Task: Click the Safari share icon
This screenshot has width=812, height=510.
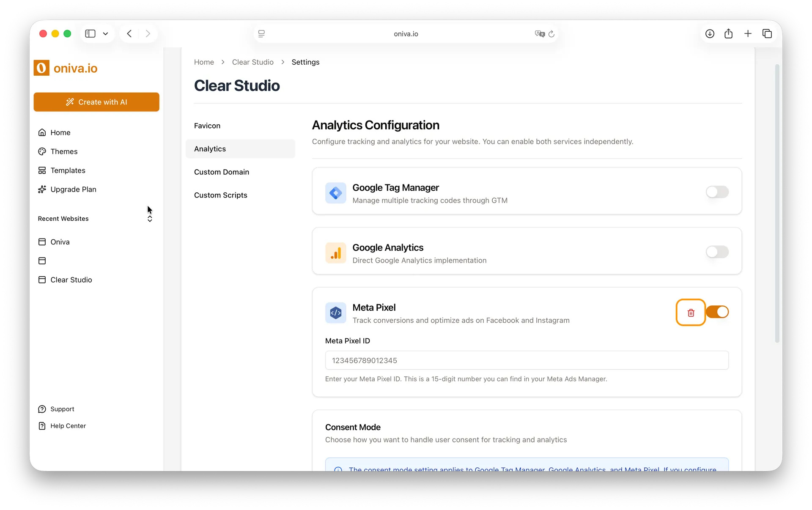Action: [728, 33]
